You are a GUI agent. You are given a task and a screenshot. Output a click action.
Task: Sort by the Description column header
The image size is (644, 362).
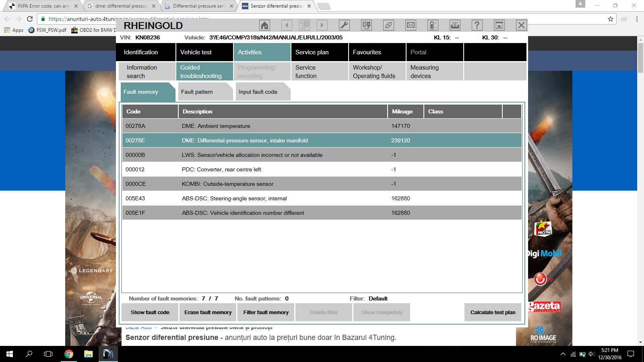tap(283, 111)
